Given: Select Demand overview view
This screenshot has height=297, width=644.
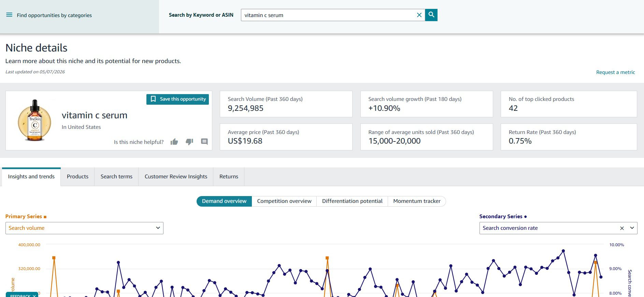Looking at the screenshot, I should pyautogui.click(x=224, y=201).
